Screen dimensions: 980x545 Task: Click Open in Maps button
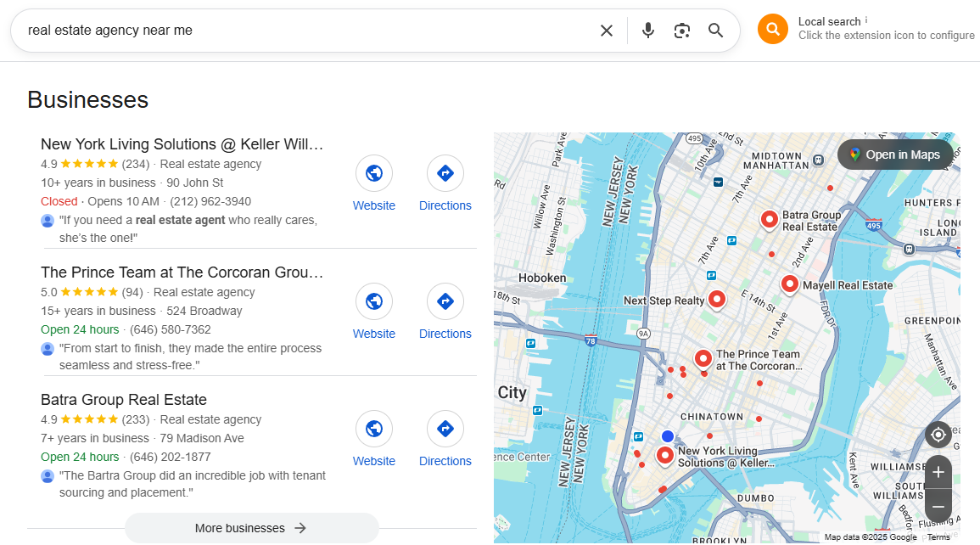(894, 155)
